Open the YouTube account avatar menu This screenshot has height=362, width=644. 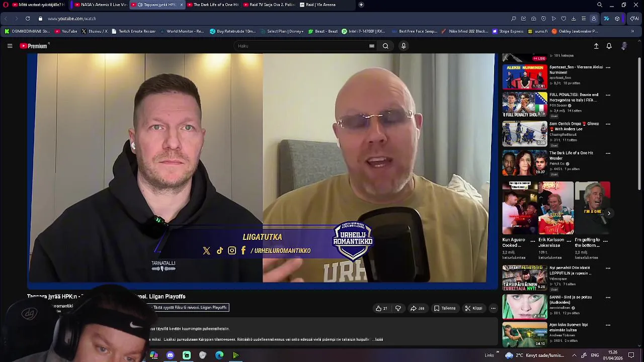624,46
